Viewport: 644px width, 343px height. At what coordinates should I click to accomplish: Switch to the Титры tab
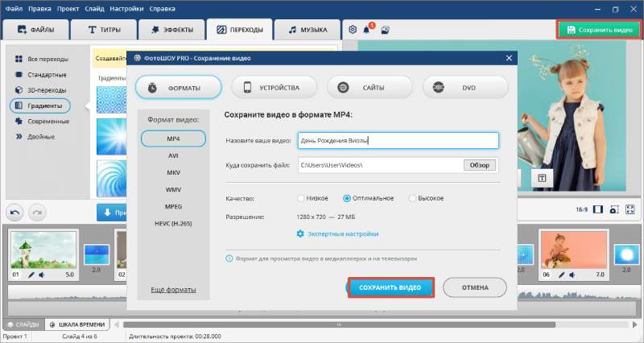tap(104, 30)
